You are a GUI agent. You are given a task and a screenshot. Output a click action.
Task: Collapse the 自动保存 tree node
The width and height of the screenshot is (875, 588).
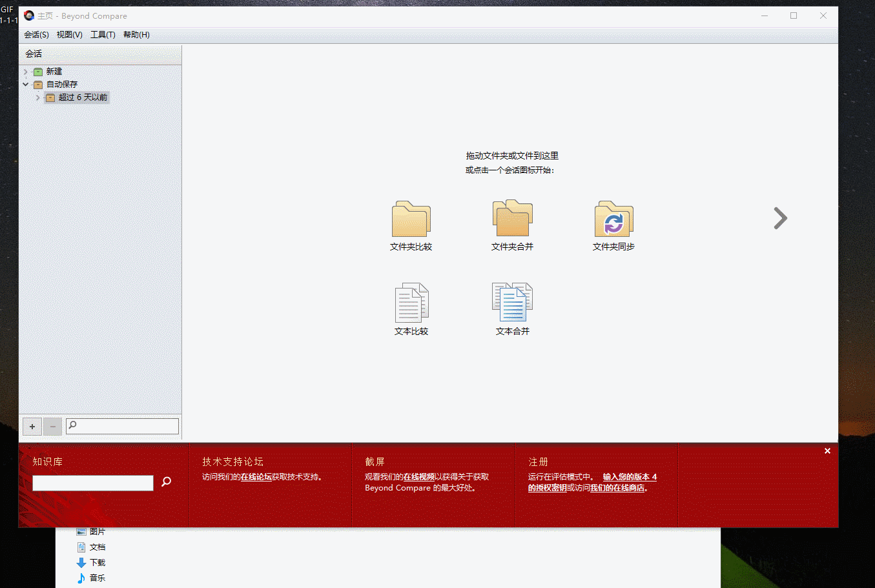(x=26, y=85)
